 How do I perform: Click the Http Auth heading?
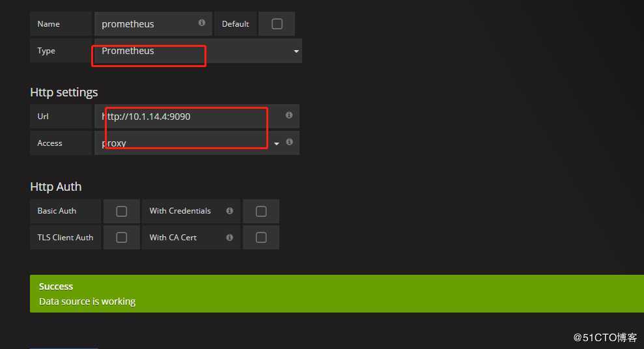coord(56,186)
